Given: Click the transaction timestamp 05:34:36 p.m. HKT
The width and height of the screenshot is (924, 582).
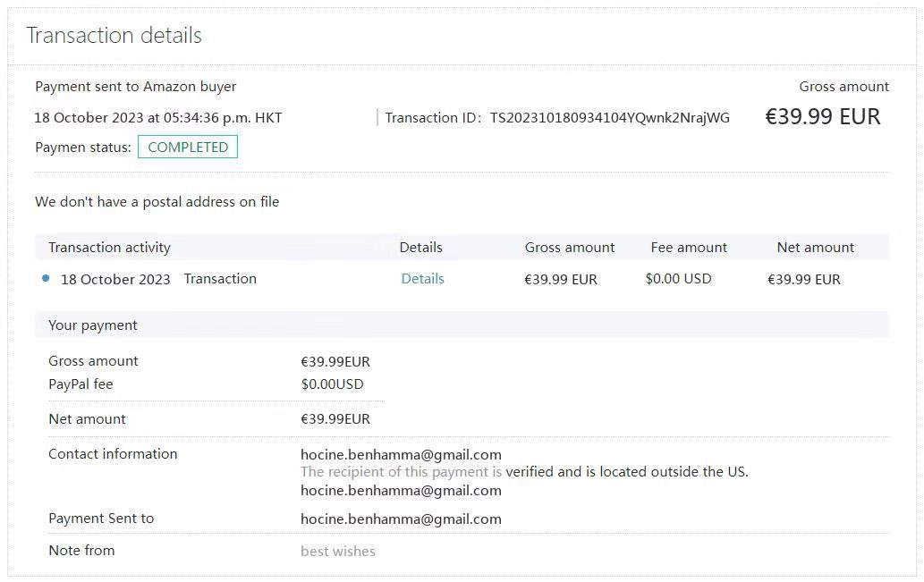Looking at the screenshot, I should (x=223, y=118).
